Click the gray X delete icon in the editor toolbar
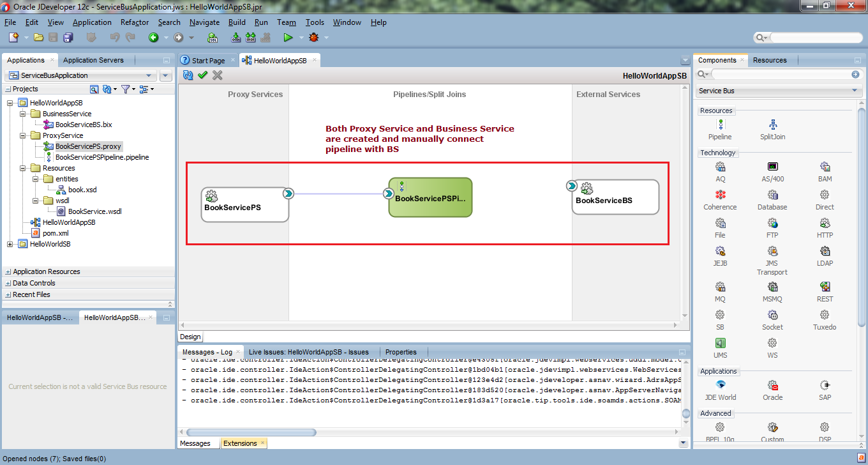 (x=218, y=75)
